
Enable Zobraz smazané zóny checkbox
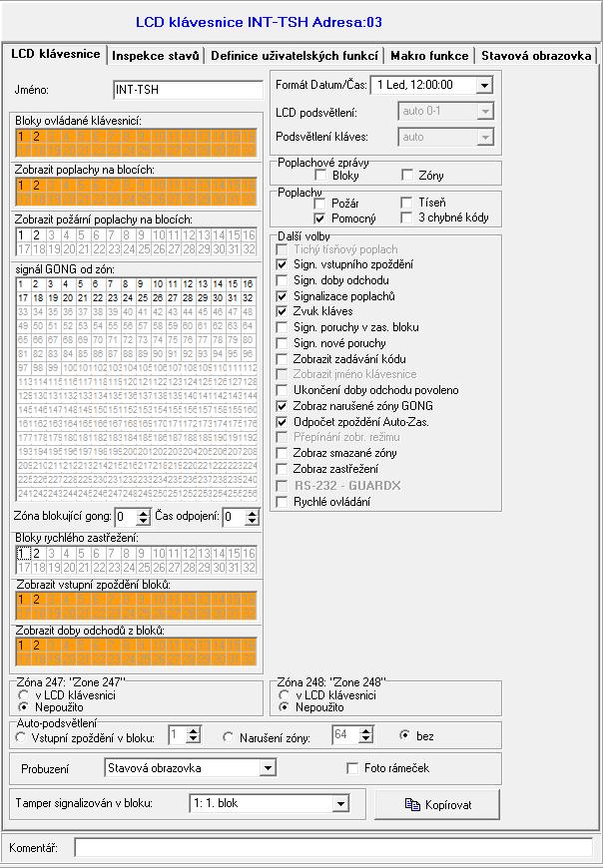tap(282, 453)
